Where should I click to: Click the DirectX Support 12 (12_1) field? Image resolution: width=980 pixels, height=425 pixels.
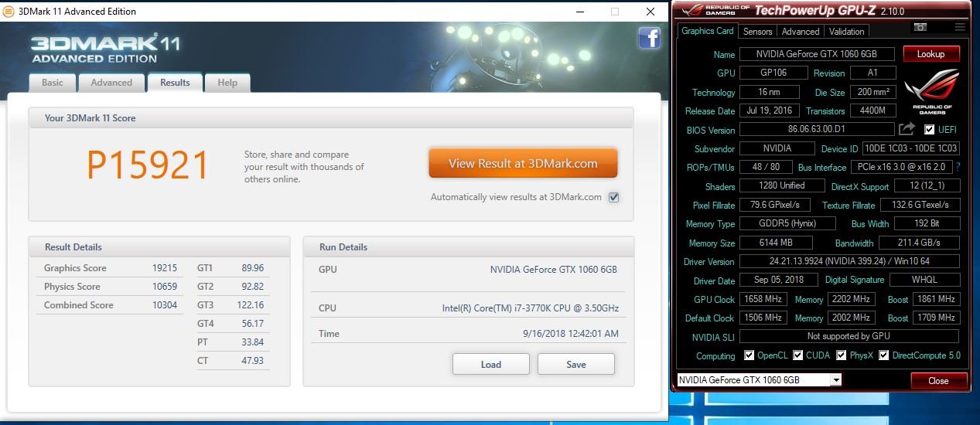927,185
